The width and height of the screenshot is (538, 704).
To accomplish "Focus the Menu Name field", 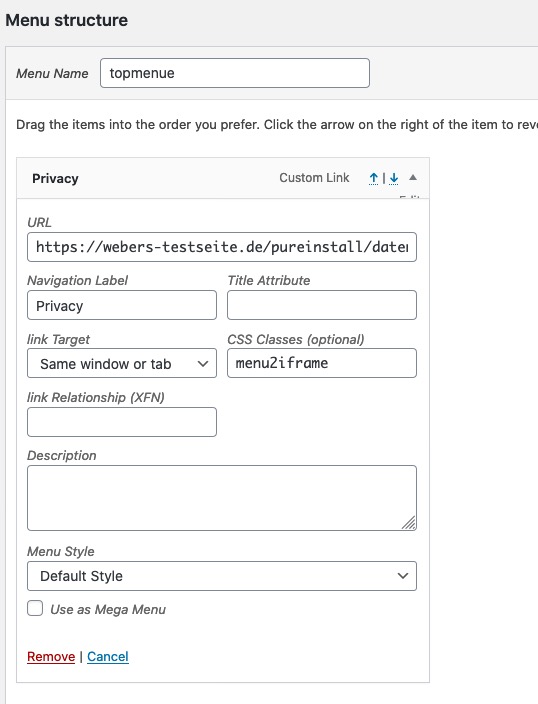I will pyautogui.click(x=235, y=73).
